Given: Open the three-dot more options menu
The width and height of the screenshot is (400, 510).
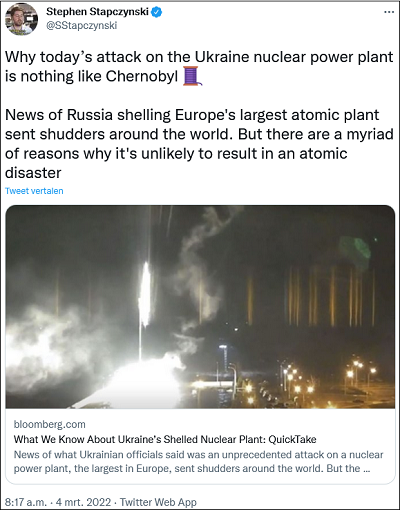Looking at the screenshot, I should click(x=389, y=12).
